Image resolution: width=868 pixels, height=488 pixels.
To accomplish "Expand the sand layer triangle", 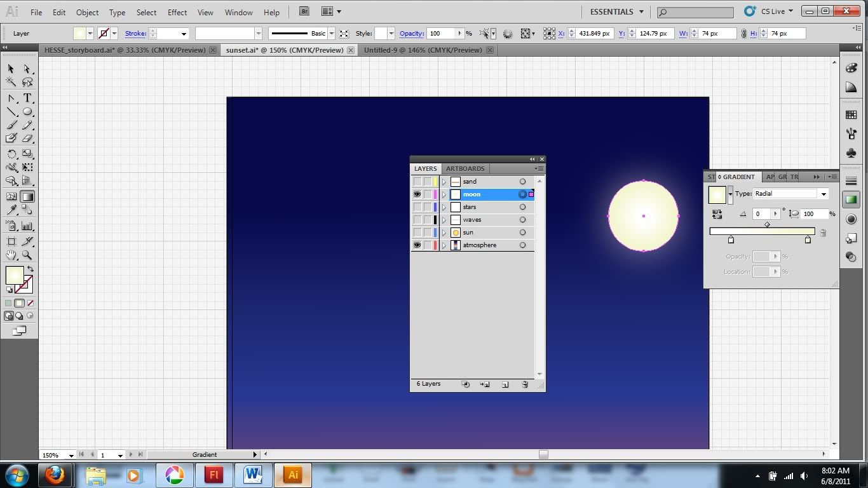I will coord(444,182).
